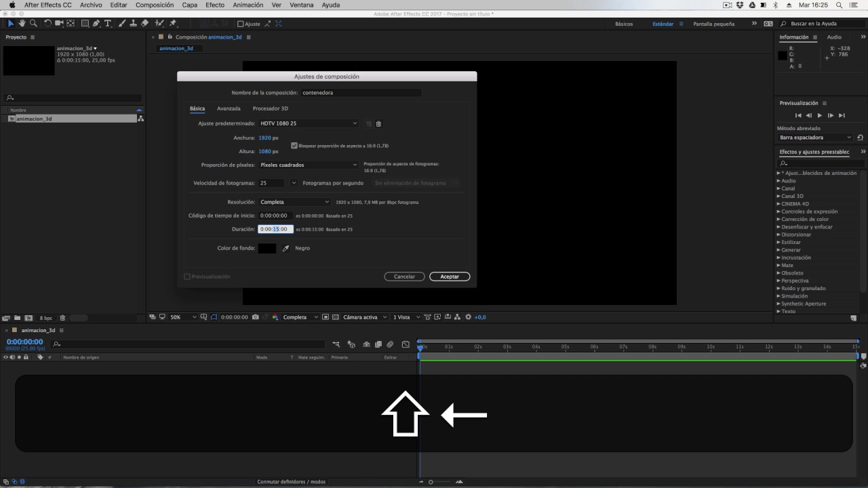Open the Píxeles cuadrados dropdown
The image size is (868, 488).
click(x=309, y=165)
